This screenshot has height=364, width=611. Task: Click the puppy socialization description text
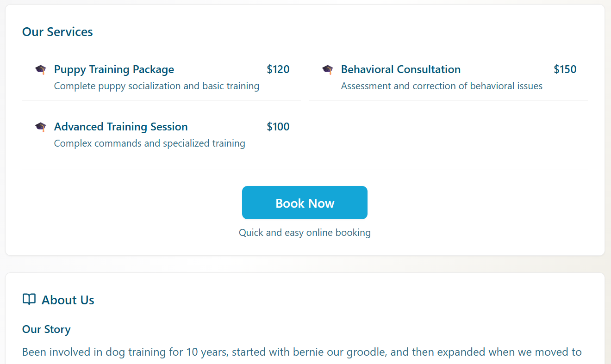(156, 86)
